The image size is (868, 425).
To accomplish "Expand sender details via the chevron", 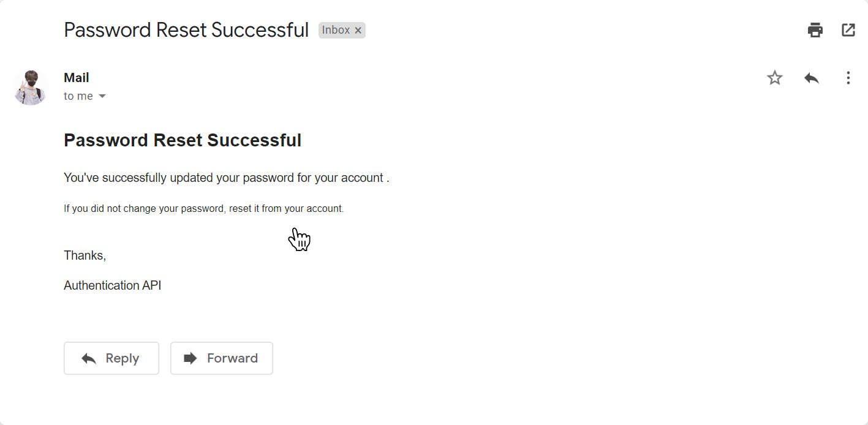I will 102,96.
